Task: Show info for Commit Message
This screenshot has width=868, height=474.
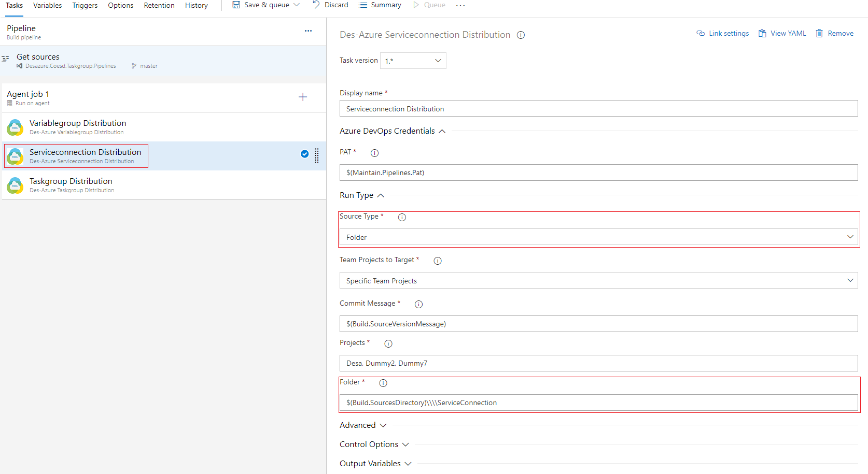Action: pyautogui.click(x=418, y=304)
